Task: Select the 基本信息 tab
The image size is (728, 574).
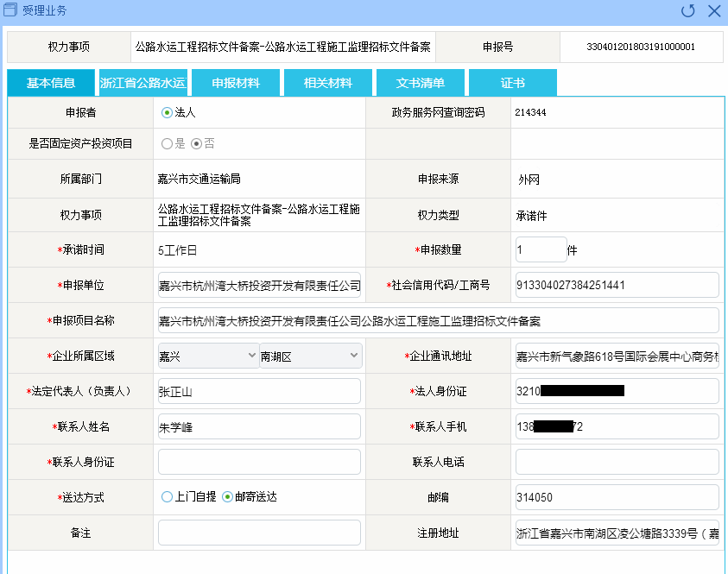Action: coord(50,83)
